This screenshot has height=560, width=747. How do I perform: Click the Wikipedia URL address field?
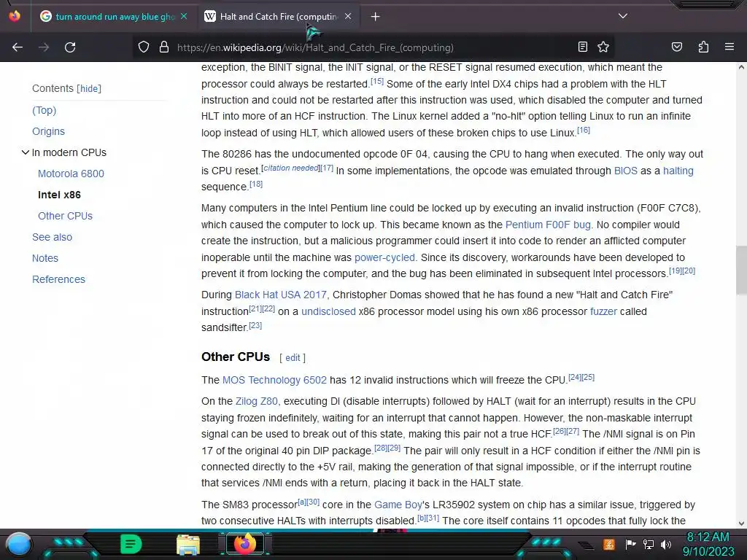[315, 47]
